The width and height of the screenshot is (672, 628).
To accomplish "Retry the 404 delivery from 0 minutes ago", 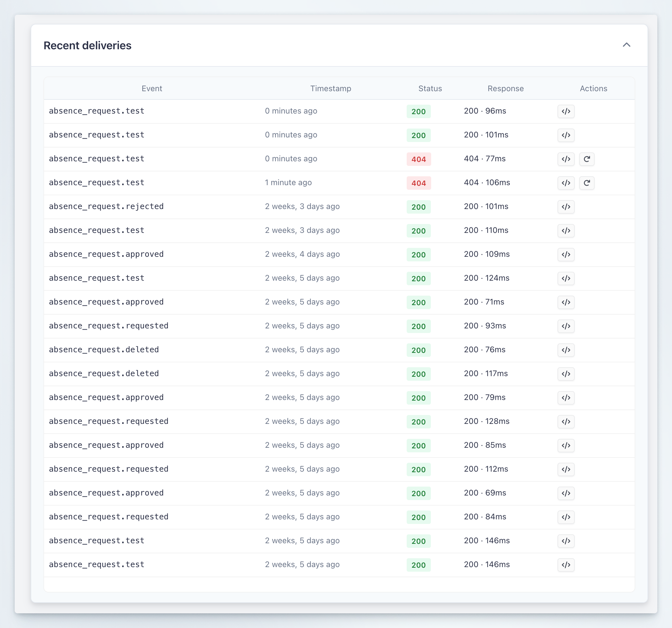I will [587, 159].
